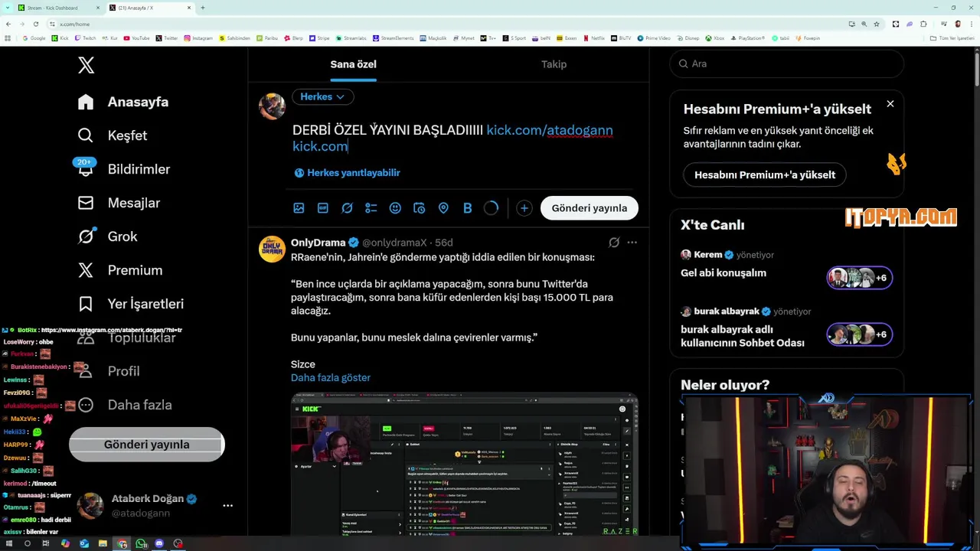The image size is (980, 551).
Task: Open Twitch bookmark in bookmarks bar
Action: coord(85,38)
